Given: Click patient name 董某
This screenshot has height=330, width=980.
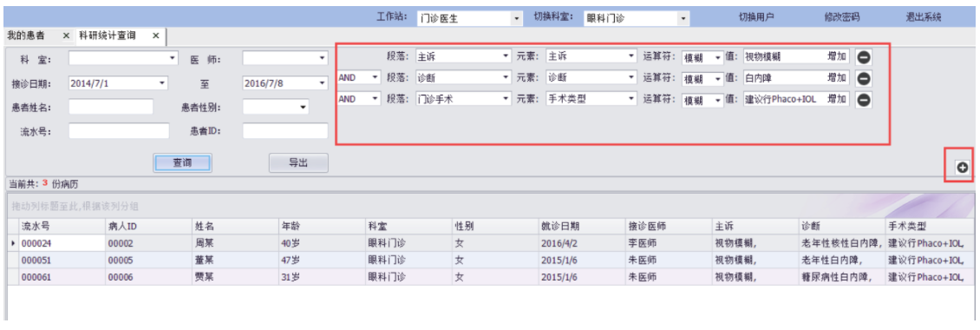Looking at the screenshot, I should tap(205, 260).
